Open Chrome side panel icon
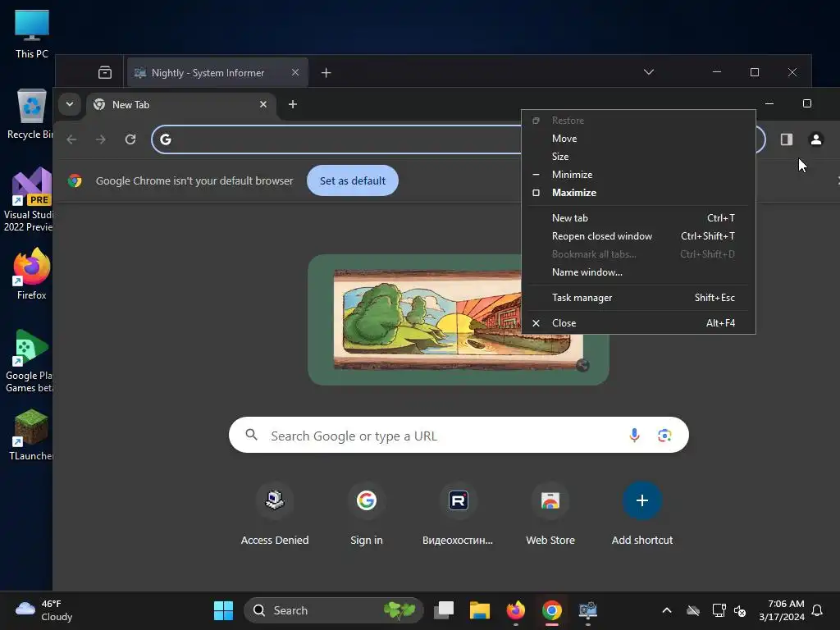This screenshot has width=840, height=630. (787, 139)
